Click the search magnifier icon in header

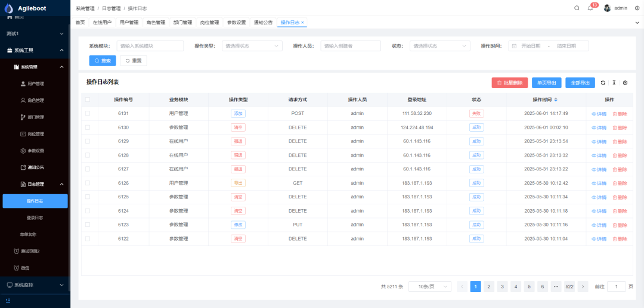point(577,8)
